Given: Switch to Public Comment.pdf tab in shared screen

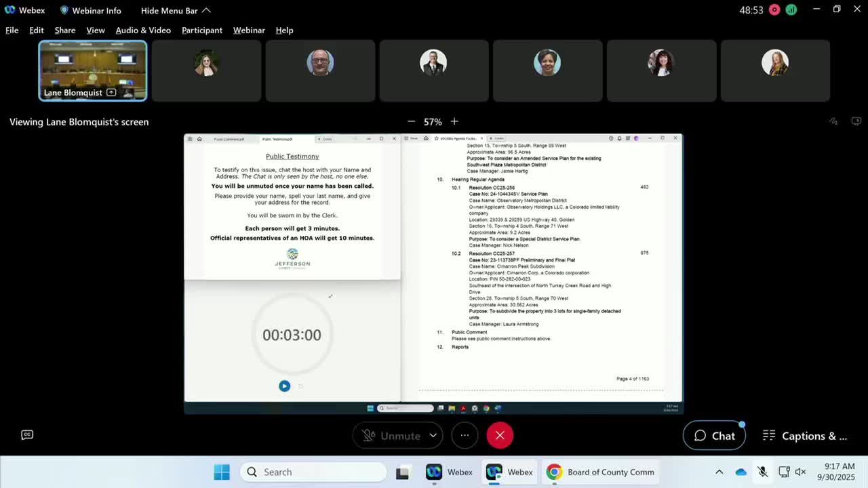Looking at the screenshot, I should (x=229, y=139).
